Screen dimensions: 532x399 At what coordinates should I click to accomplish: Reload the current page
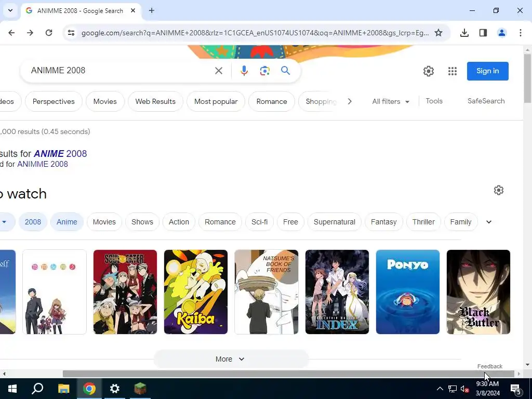(x=49, y=33)
